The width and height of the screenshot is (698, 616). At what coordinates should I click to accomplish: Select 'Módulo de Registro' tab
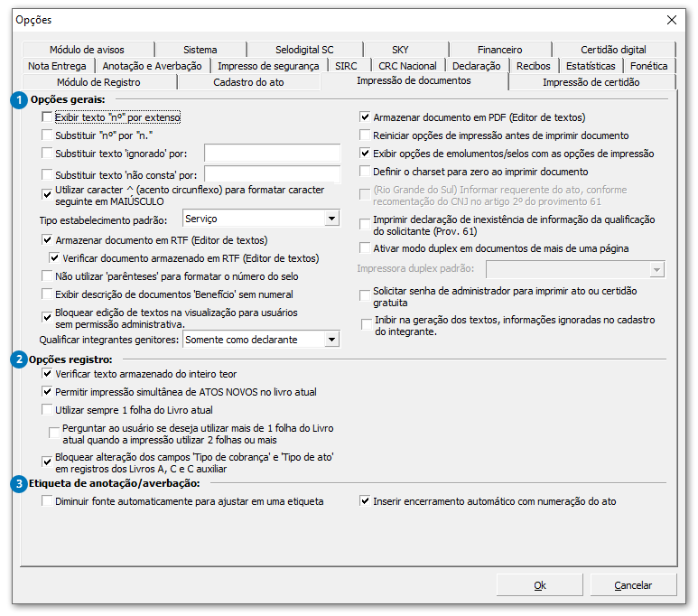tap(98, 82)
